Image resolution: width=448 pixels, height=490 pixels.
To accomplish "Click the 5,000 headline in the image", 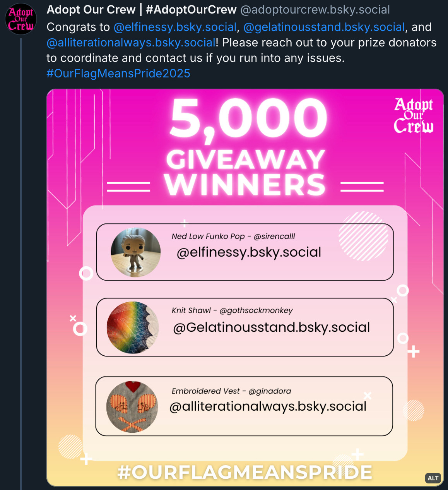I will click(249, 118).
